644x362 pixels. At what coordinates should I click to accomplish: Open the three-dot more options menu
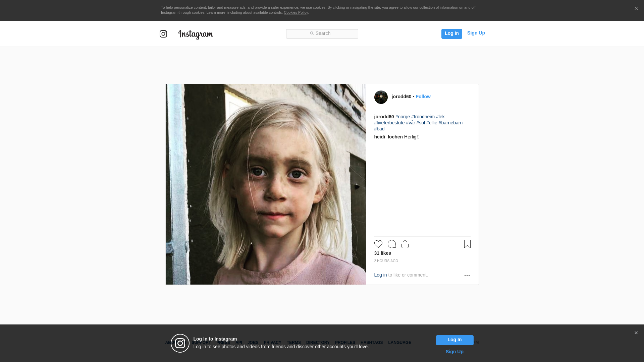click(x=467, y=276)
